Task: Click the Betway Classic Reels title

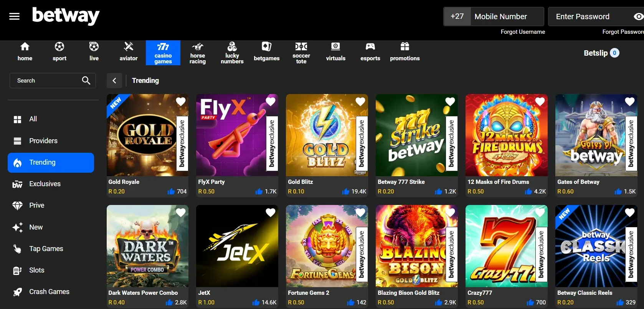Action: pyautogui.click(x=585, y=293)
